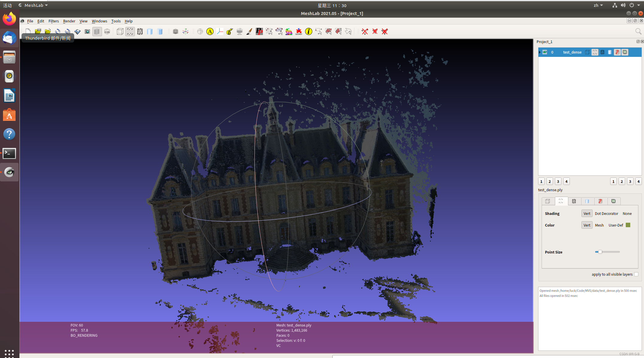Select the Wireframe render mode icon
The height and width of the screenshot is (358, 644).
click(x=140, y=31)
